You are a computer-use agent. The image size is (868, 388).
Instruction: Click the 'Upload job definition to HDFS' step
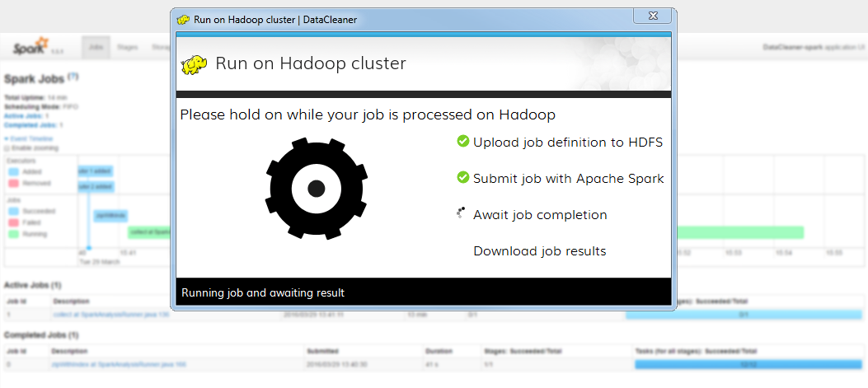(x=568, y=143)
